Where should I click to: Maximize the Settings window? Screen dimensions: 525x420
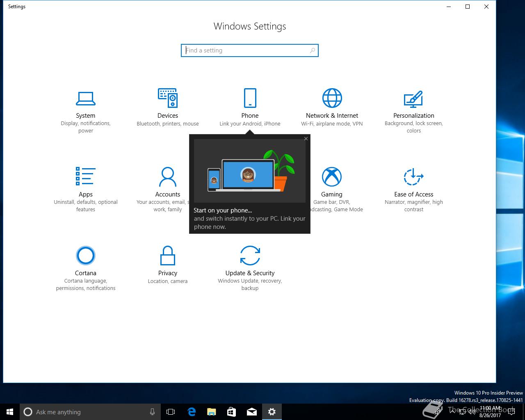point(468,7)
